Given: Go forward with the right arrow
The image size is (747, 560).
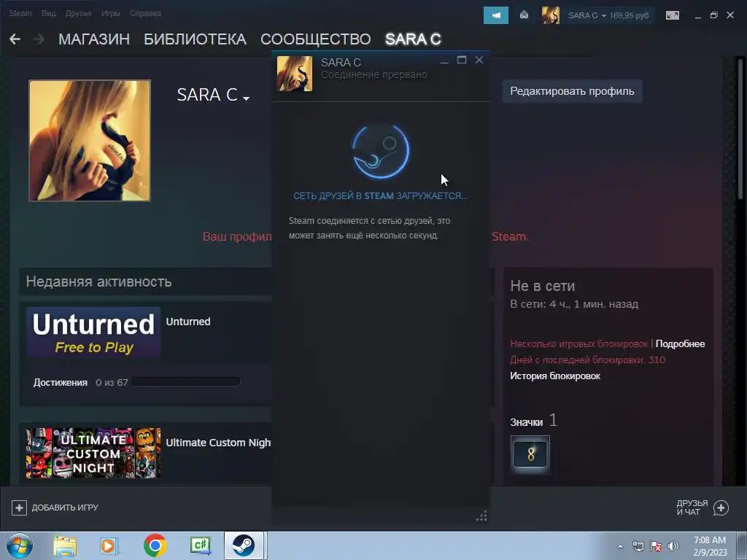Looking at the screenshot, I should [39, 39].
